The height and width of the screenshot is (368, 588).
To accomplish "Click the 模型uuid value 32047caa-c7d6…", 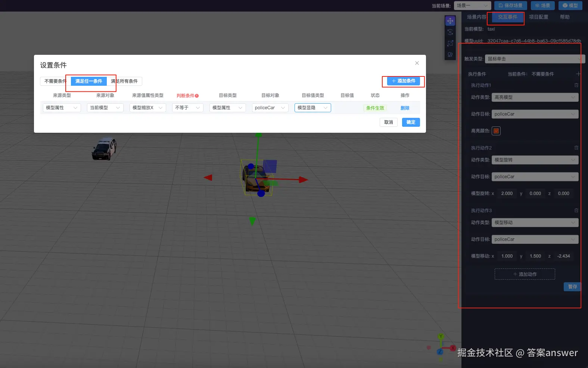I will pyautogui.click(x=534, y=41).
